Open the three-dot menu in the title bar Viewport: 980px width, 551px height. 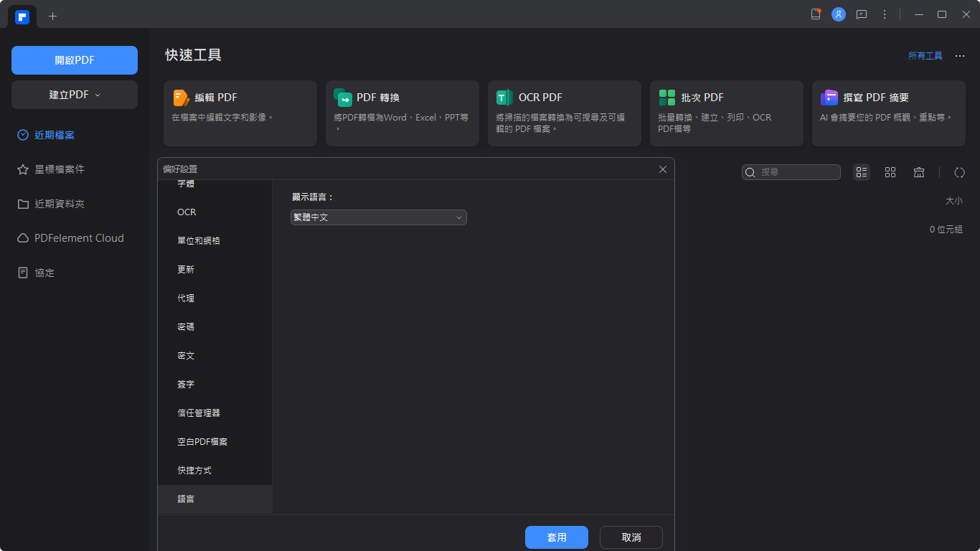tap(885, 14)
